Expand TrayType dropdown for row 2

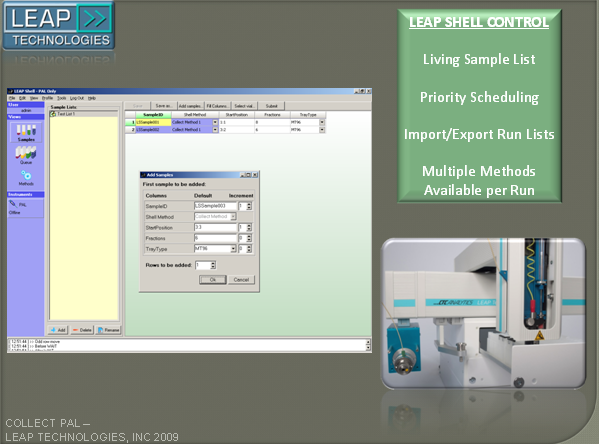(322, 130)
